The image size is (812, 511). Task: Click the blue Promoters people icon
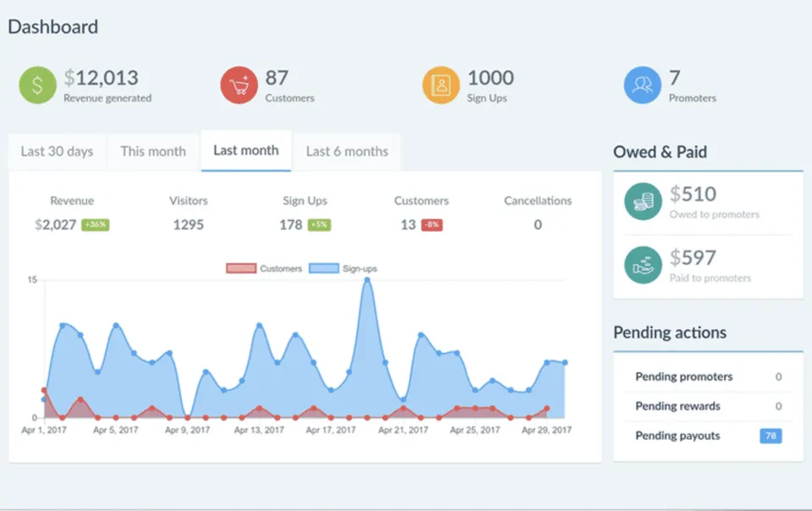641,82
